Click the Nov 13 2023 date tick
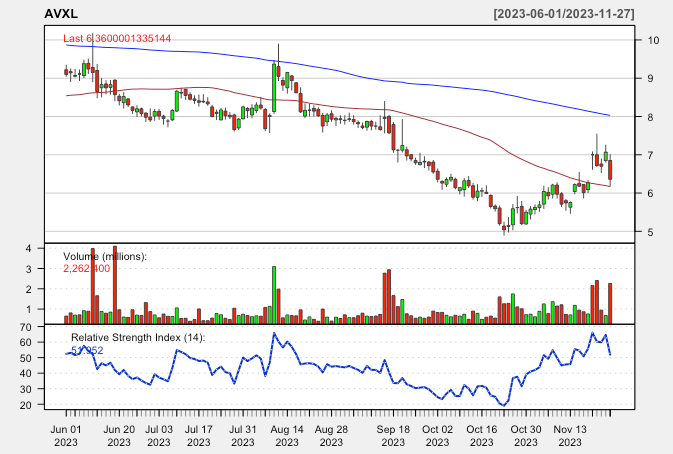Viewport: 673px width, 454px height. (570, 434)
